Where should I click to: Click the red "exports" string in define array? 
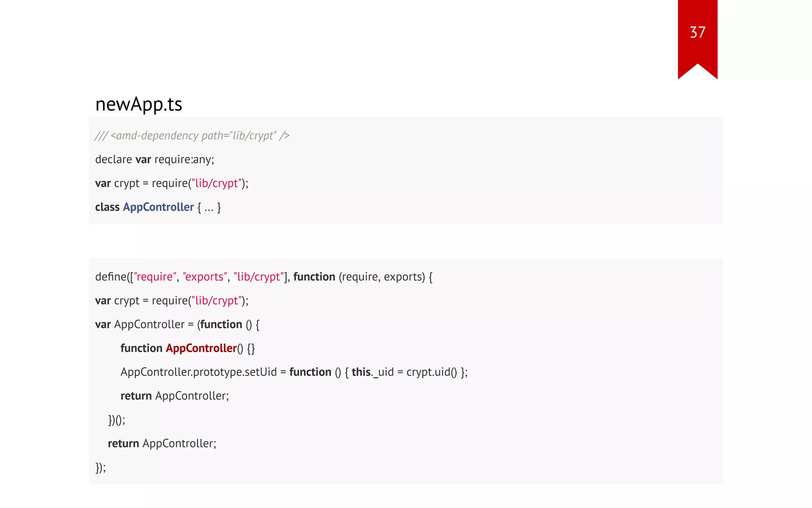(205, 277)
